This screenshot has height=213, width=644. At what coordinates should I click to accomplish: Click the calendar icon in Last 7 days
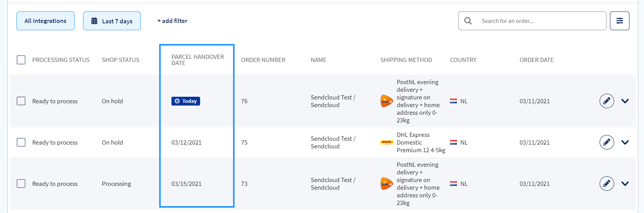coord(94,21)
